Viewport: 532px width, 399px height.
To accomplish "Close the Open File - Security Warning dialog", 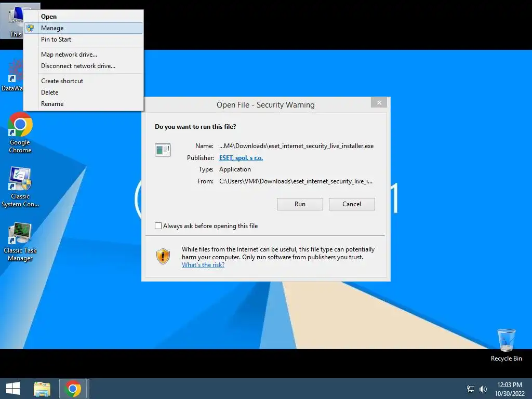I will pyautogui.click(x=379, y=102).
